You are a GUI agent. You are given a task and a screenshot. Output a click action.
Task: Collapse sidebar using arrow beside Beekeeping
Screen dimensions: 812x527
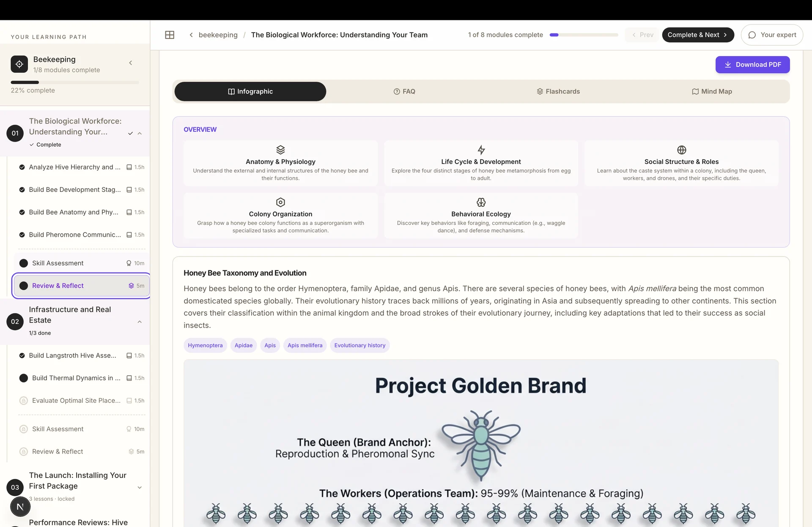131,63
